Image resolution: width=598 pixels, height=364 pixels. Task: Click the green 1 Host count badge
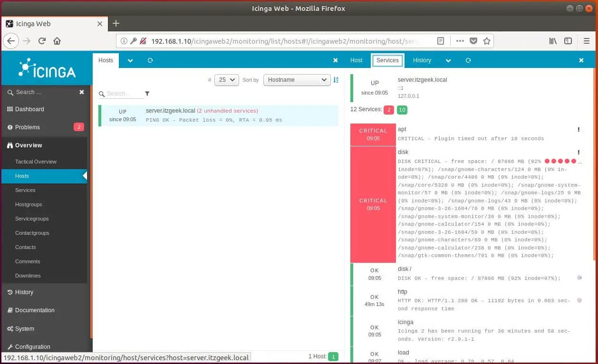(333, 356)
